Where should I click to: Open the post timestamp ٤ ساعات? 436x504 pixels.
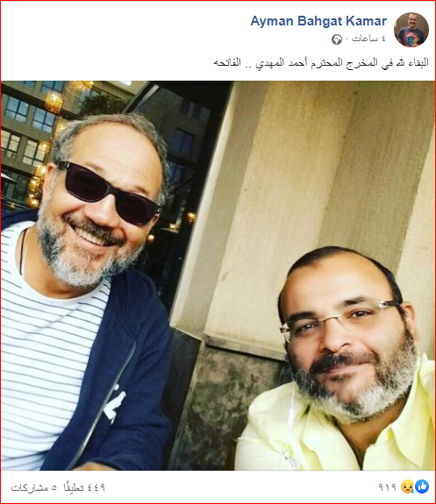[x=368, y=39]
